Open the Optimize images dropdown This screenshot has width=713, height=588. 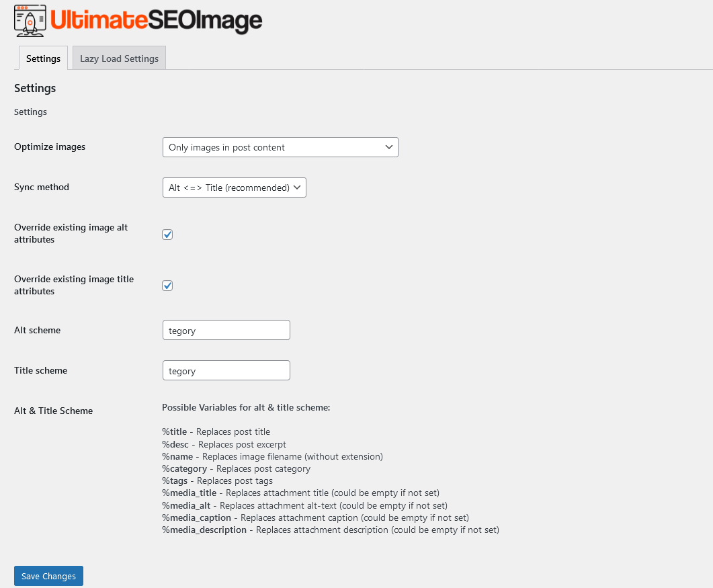[x=280, y=147]
